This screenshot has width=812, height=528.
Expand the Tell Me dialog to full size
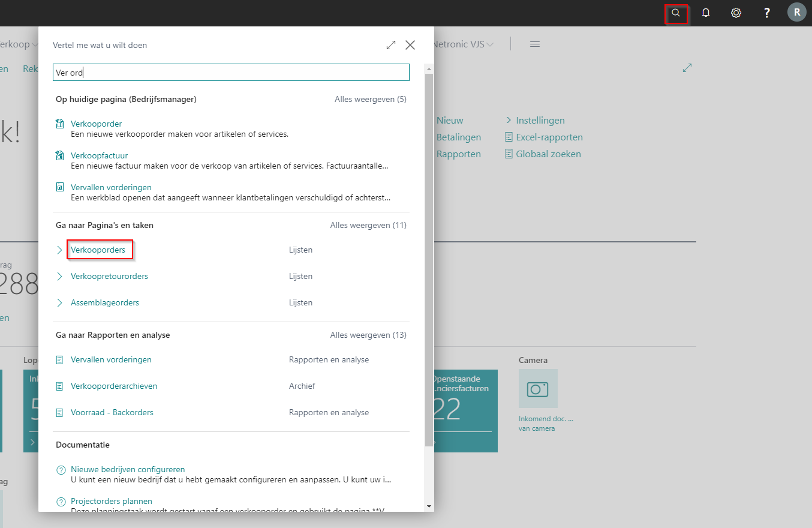click(x=391, y=45)
